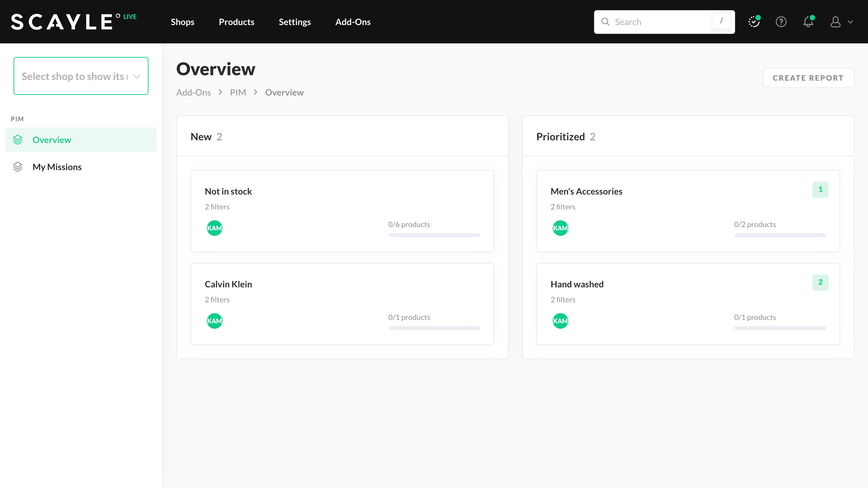Click the Not in stock progress bar
868x488 pixels.
pos(434,235)
